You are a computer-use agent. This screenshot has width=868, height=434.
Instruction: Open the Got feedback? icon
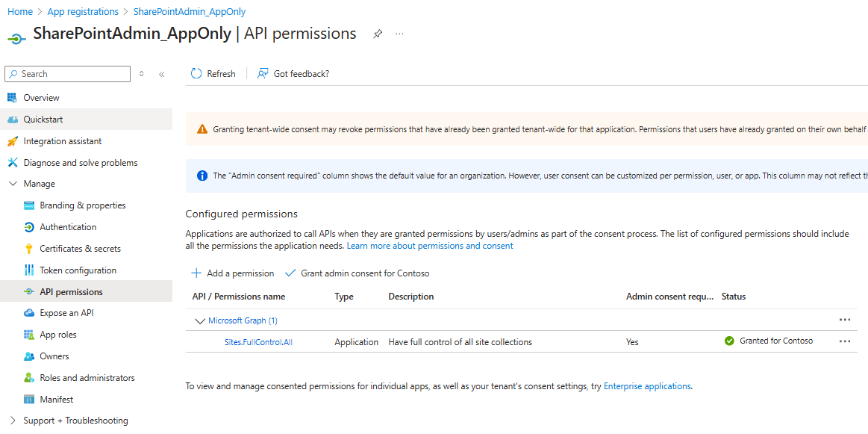262,73
